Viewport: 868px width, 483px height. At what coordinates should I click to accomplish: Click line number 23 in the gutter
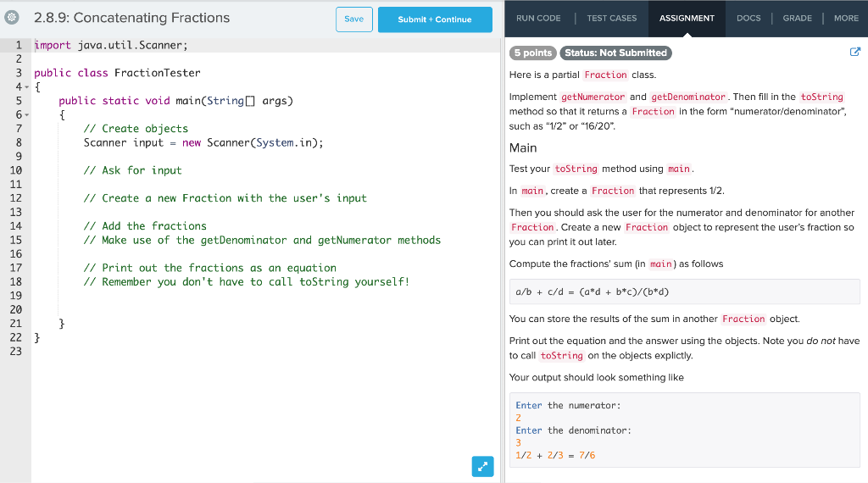point(15,352)
